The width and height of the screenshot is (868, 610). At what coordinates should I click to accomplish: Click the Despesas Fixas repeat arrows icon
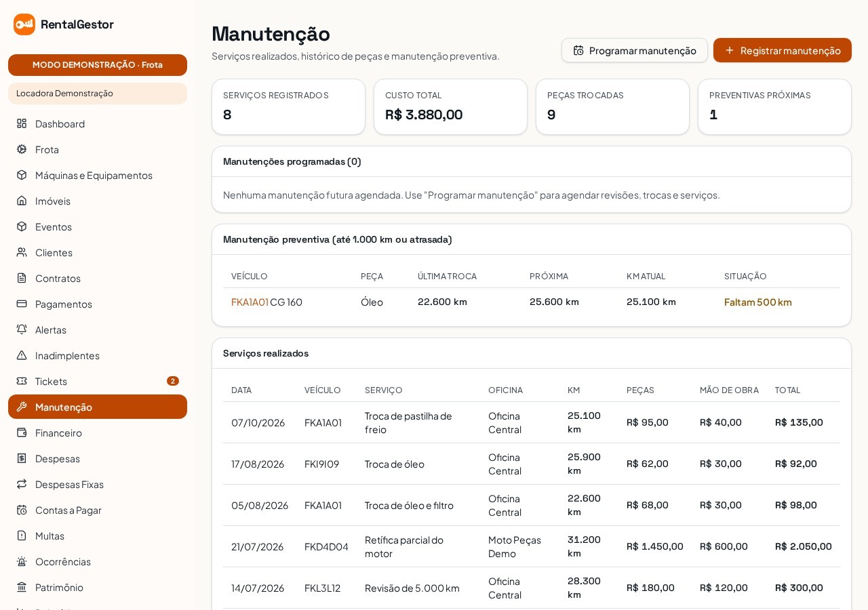point(22,484)
